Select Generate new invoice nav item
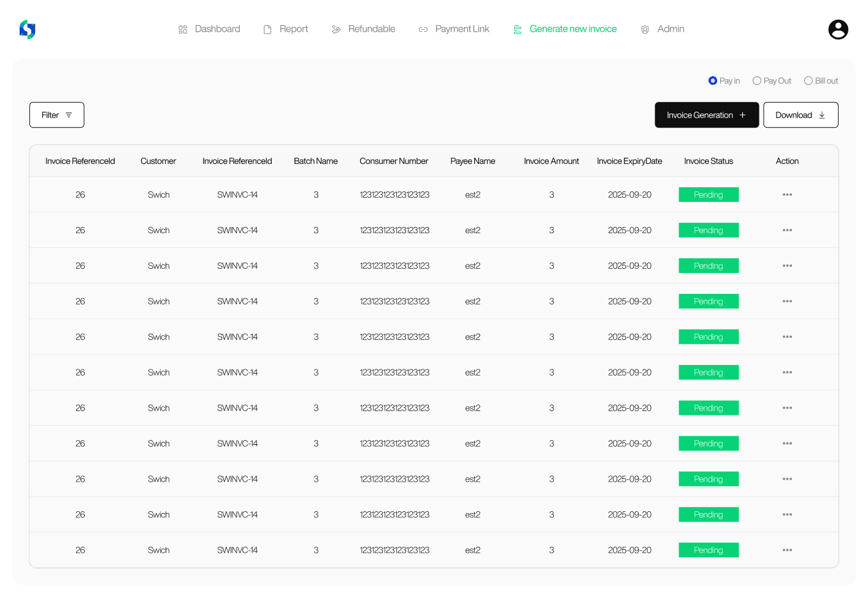The height and width of the screenshot is (602, 868). pos(565,29)
